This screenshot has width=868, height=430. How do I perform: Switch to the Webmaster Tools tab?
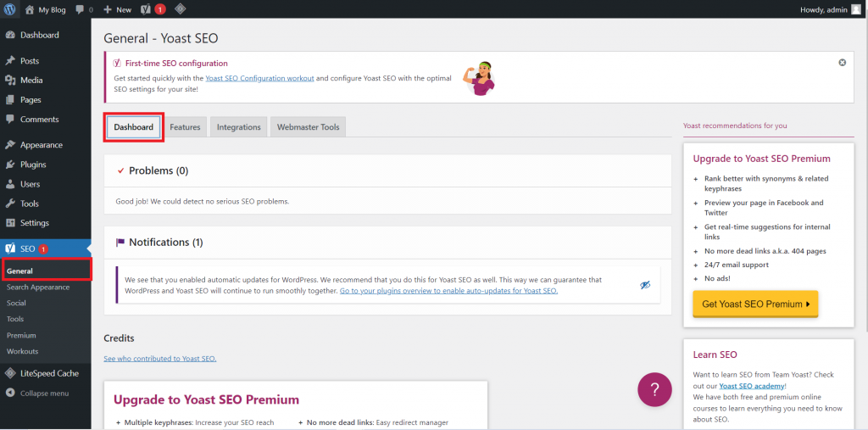tap(309, 127)
